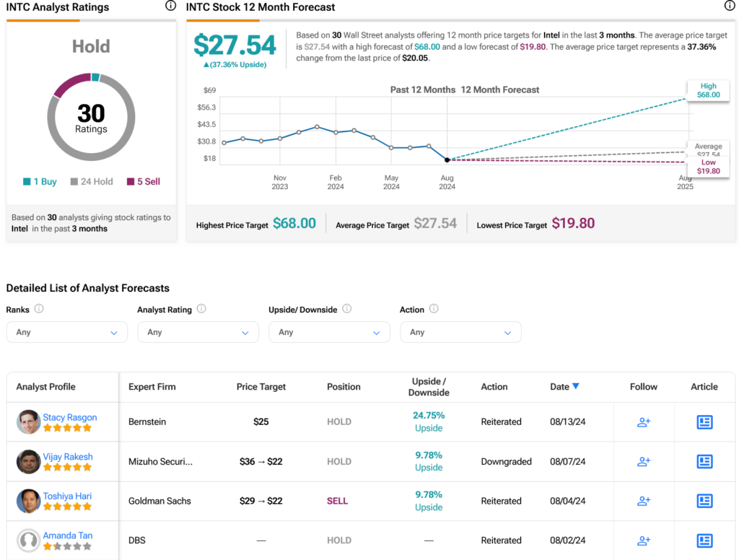Image resolution: width=739 pixels, height=560 pixels.
Task: Expand the Upside/Downside dropdown
Action: 329,333
